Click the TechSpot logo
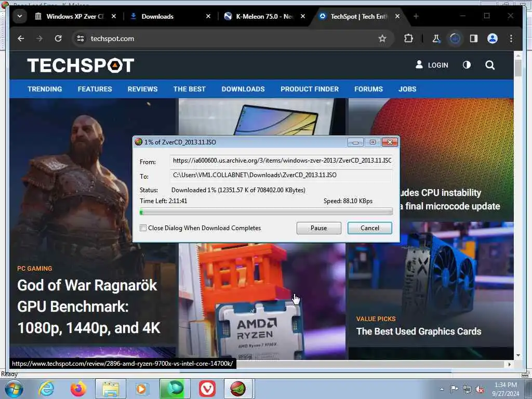Viewport: 532px width, 399px height. coord(81,65)
